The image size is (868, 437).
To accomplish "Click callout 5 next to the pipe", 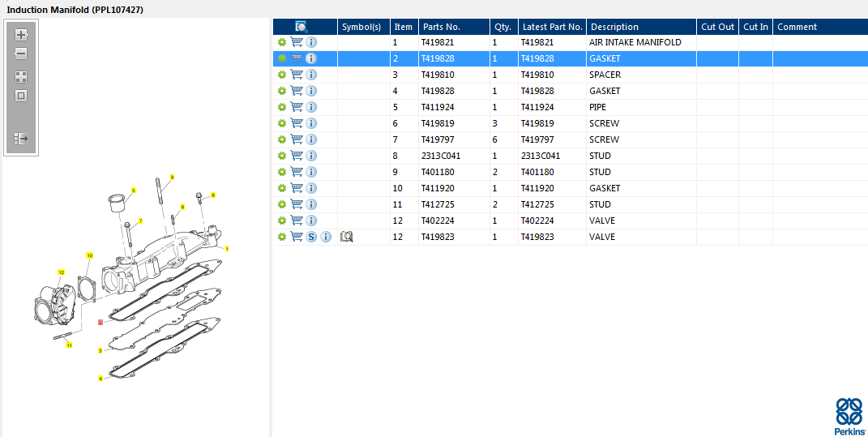I will tap(133, 191).
